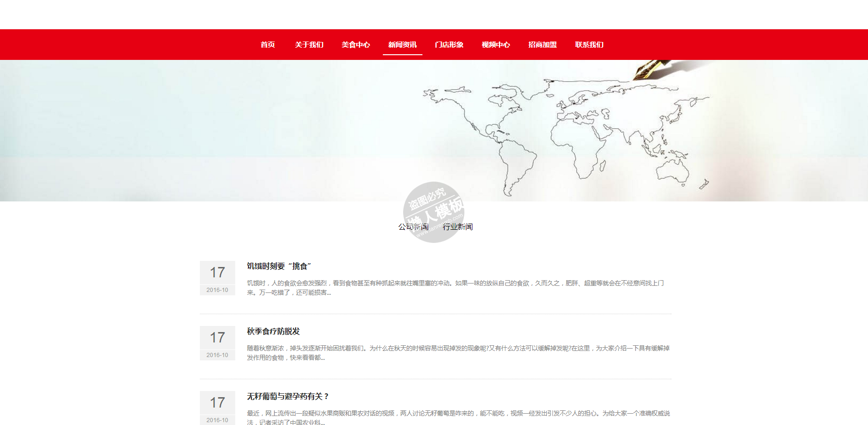The image size is (868, 425).
Task: Click the world map banner image
Action: click(x=434, y=131)
